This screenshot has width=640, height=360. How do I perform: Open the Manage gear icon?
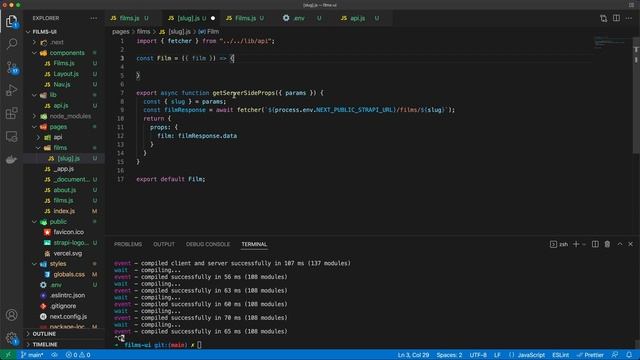point(11,338)
